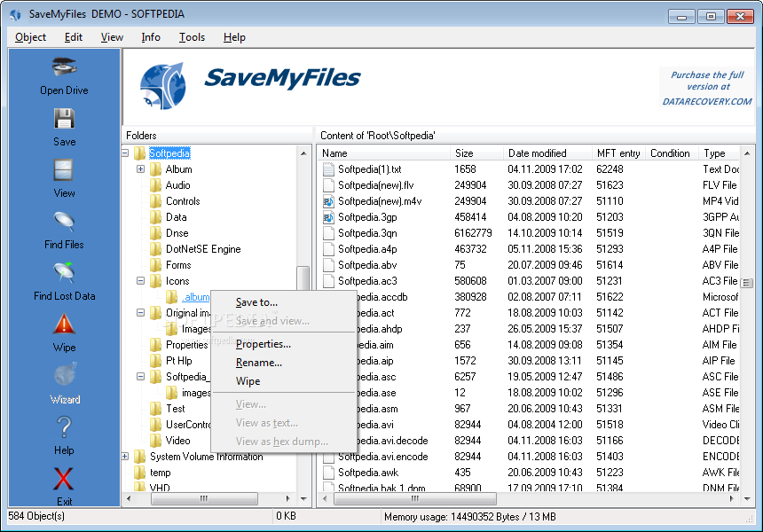Select the .album folder in tree

coord(195,297)
